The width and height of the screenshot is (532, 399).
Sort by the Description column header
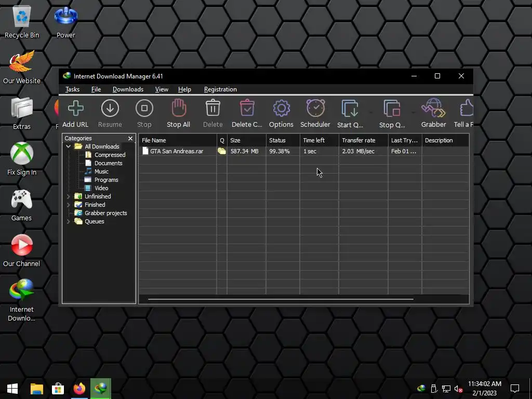click(x=445, y=140)
